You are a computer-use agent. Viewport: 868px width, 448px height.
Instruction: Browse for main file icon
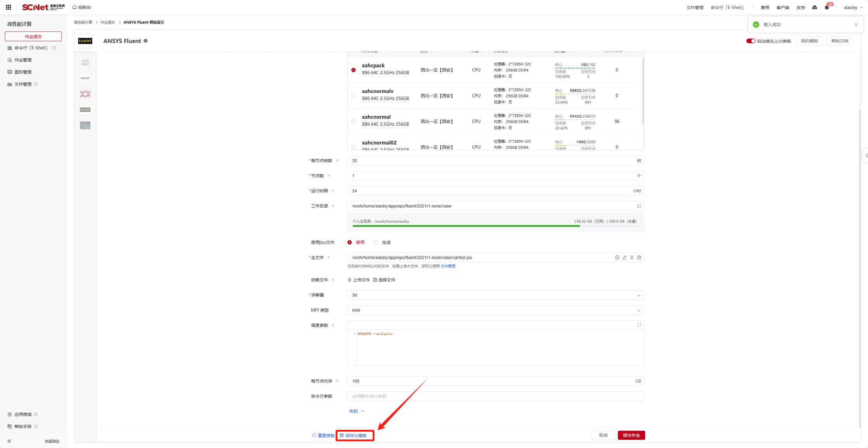tap(639, 258)
